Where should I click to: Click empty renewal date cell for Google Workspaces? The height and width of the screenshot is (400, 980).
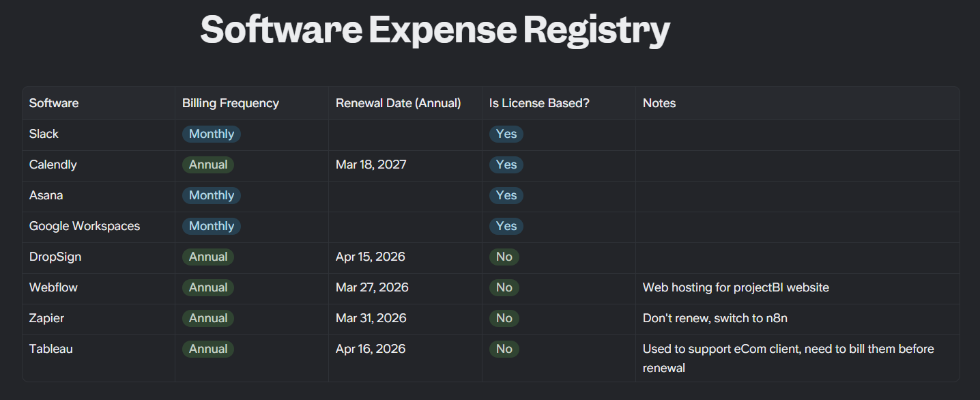pos(405,227)
